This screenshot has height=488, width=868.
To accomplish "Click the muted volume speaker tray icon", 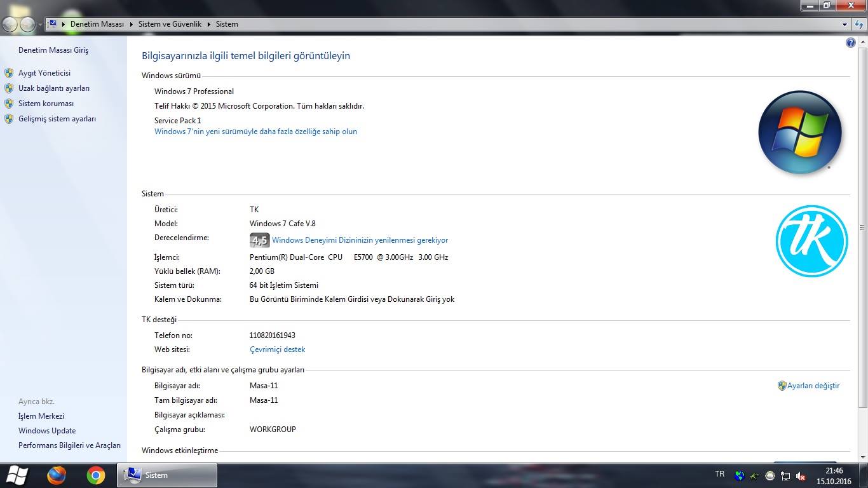I will click(801, 475).
